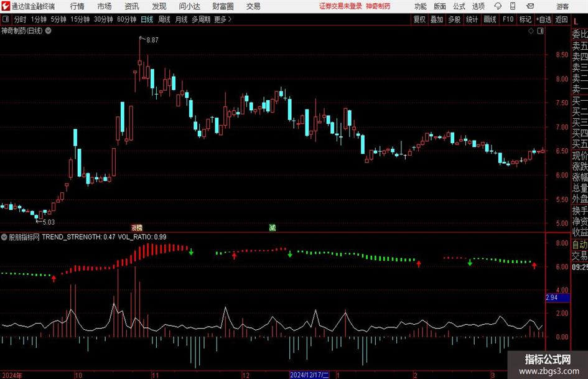Switch to 30分钟 period tab

(103, 19)
